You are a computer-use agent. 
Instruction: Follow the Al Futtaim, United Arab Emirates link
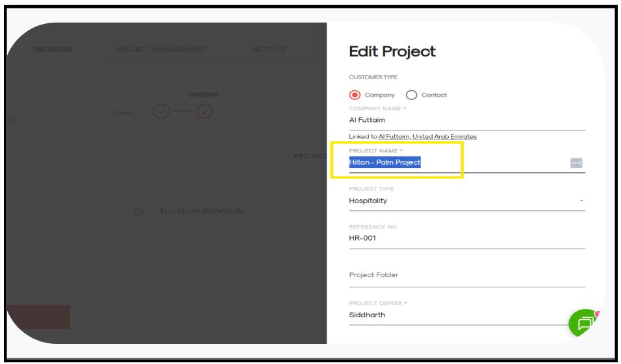[x=427, y=137]
